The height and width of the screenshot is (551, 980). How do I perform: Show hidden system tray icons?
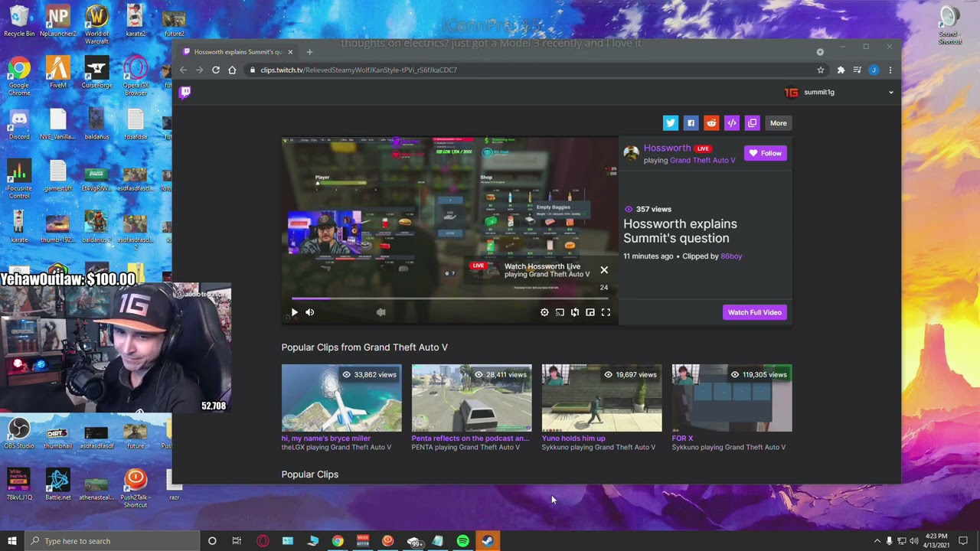[x=877, y=541]
